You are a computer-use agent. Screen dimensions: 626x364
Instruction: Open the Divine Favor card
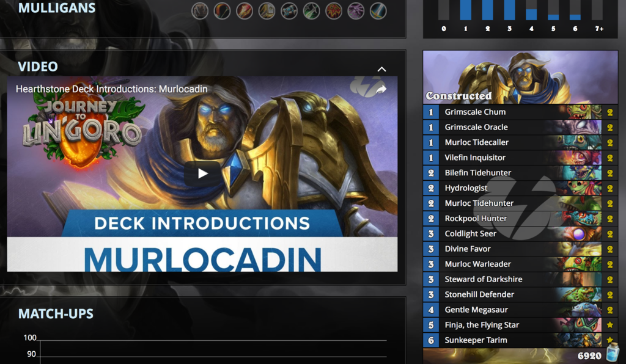[x=520, y=249]
